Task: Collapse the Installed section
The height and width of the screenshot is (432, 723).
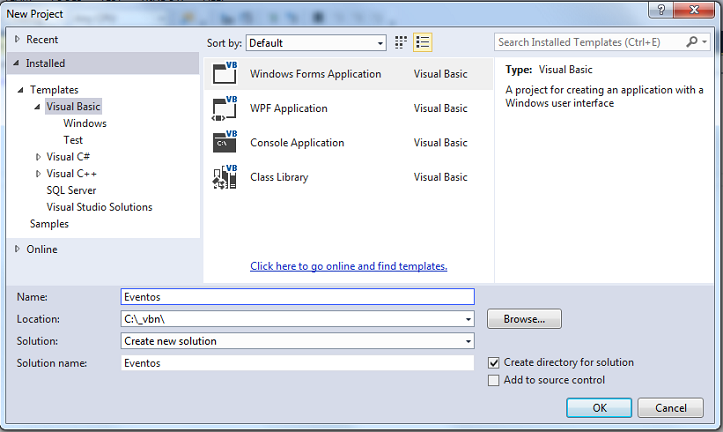Action: 16,63
